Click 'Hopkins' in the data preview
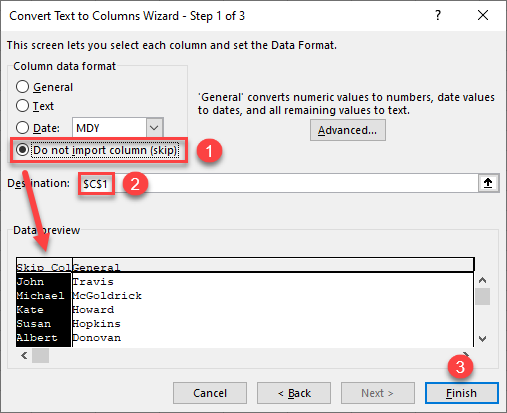Screen dimensions: 507x413 coord(97,324)
